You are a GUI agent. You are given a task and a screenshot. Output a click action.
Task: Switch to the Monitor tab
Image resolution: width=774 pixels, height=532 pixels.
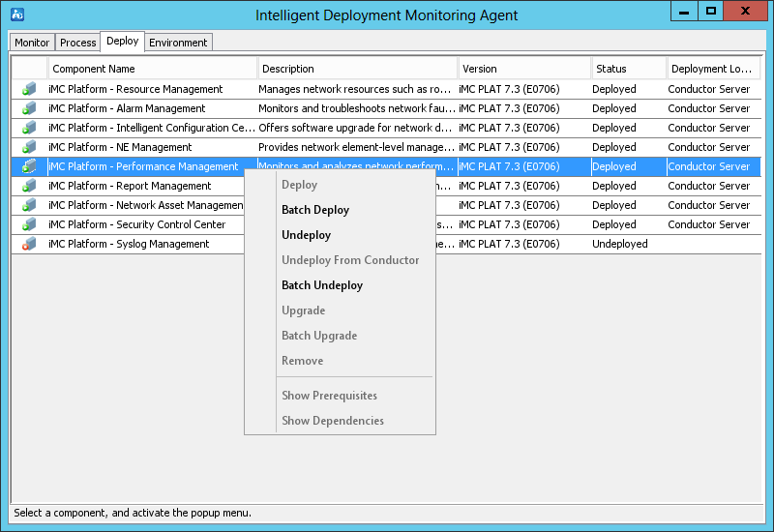point(32,43)
